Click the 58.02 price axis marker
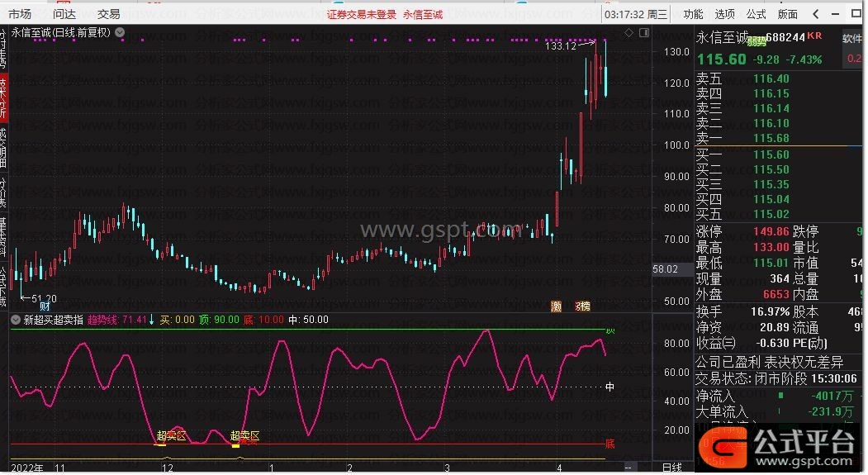Screen dimensions: 868x475 [666, 269]
